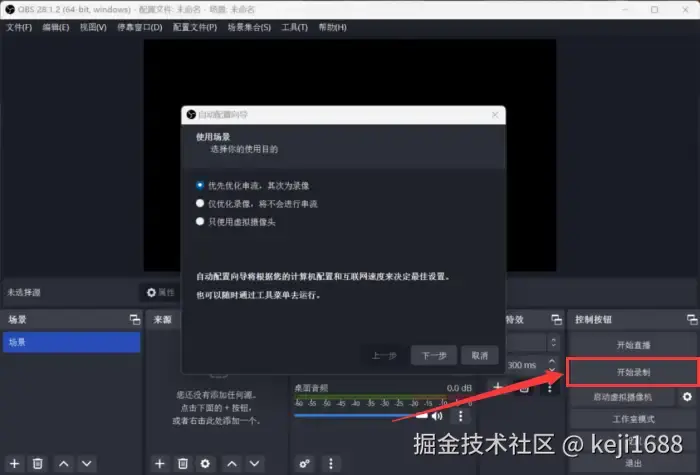Screen dimensions: 700x475
Task: Open source properties gear in Sources panel
Action: click(x=205, y=464)
